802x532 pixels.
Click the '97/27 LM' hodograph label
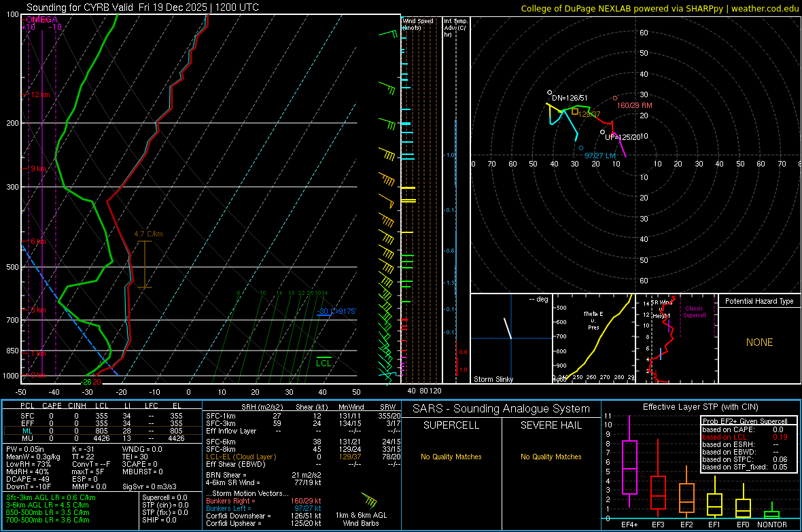[600, 156]
